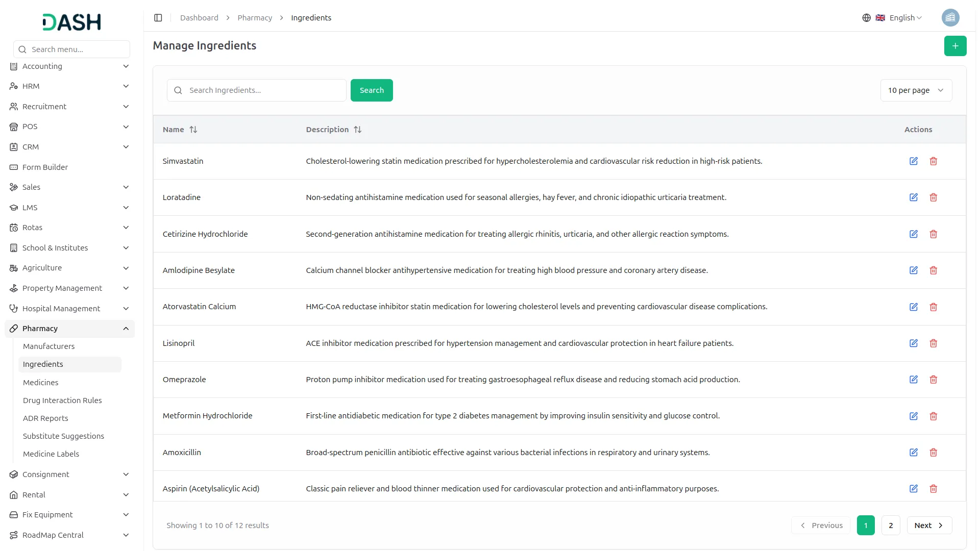Viewport: 980px width, 551px height.
Task: Delete the Lisinopril ingredient
Action: pos(933,343)
